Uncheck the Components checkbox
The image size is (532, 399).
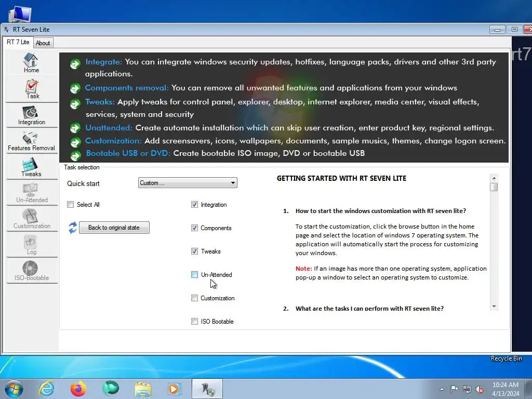[x=194, y=228]
